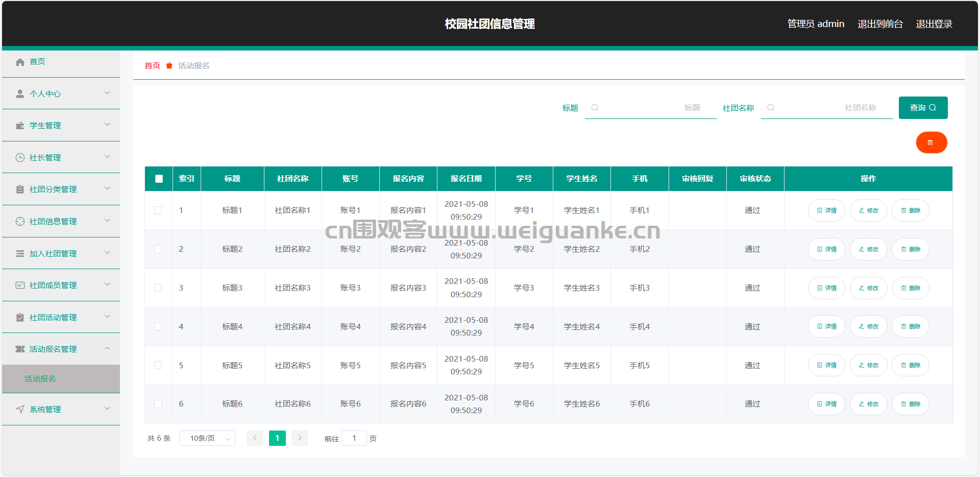Toggle the select-all checkbox in table header
The height and width of the screenshot is (477, 980).
pos(159,179)
